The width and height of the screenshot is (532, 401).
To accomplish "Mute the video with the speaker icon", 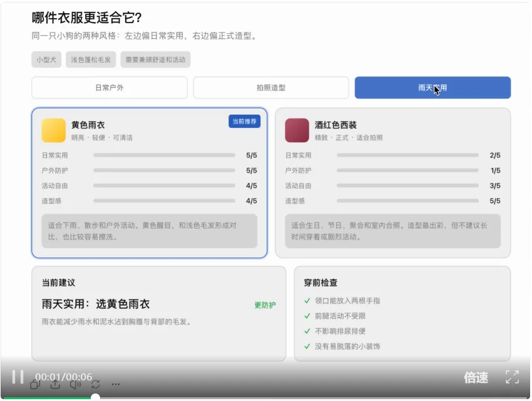I will tap(75, 384).
